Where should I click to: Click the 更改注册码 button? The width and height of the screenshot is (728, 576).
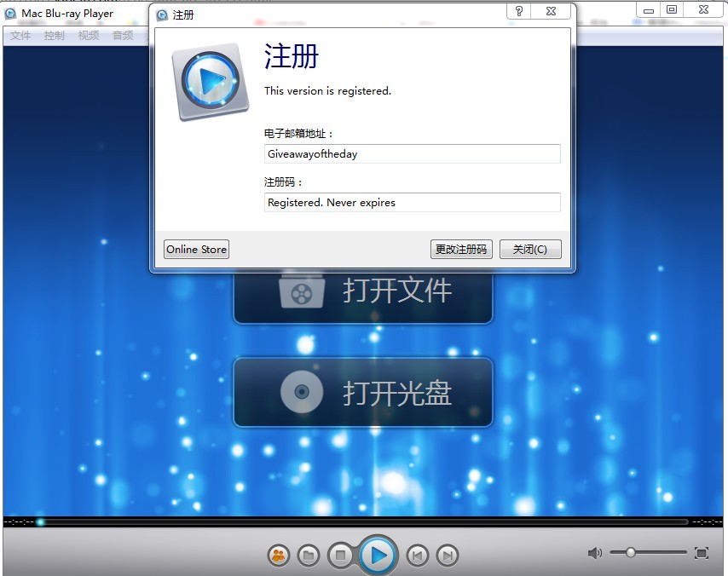pyautogui.click(x=461, y=250)
